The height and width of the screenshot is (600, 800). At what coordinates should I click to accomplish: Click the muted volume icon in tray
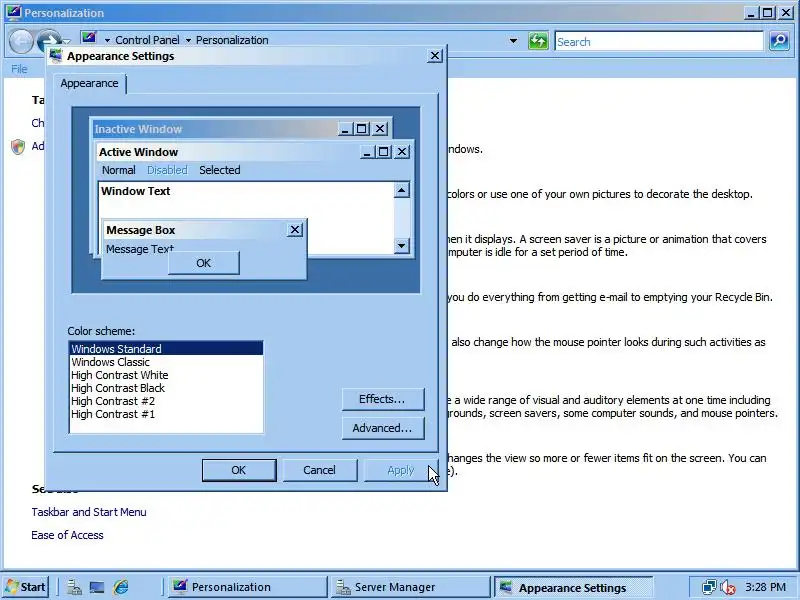[727, 588]
